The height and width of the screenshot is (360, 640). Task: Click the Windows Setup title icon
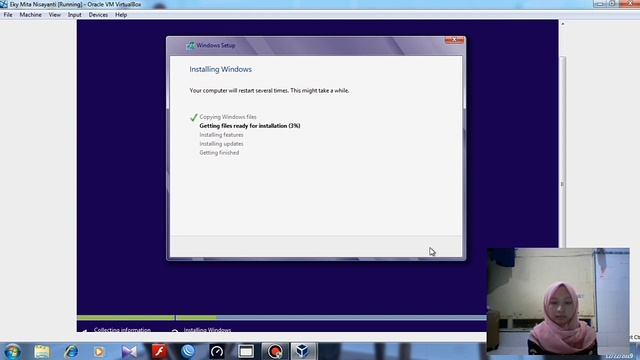pos(191,45)
